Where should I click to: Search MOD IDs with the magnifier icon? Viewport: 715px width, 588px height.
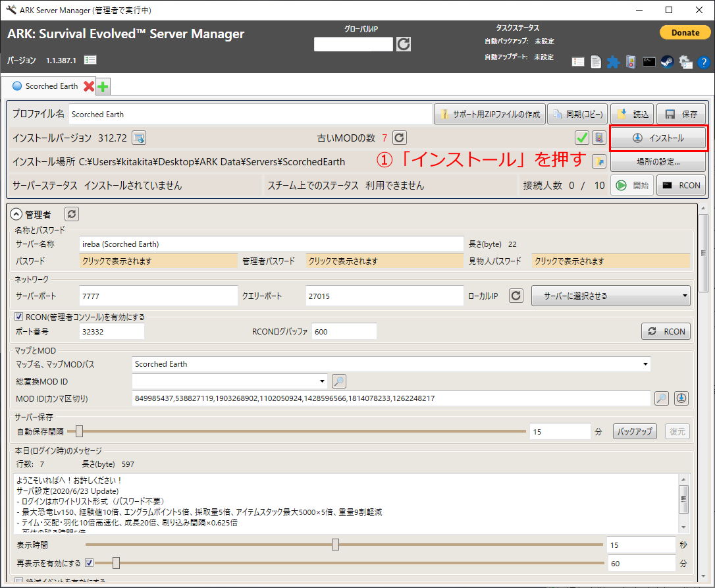[x=662, y=398]
